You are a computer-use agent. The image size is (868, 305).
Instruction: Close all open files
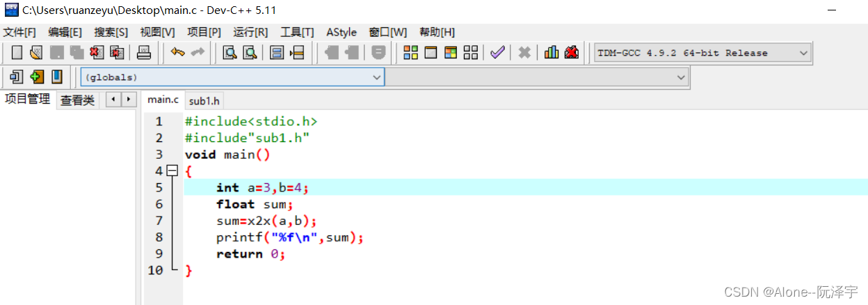[117, 53]
